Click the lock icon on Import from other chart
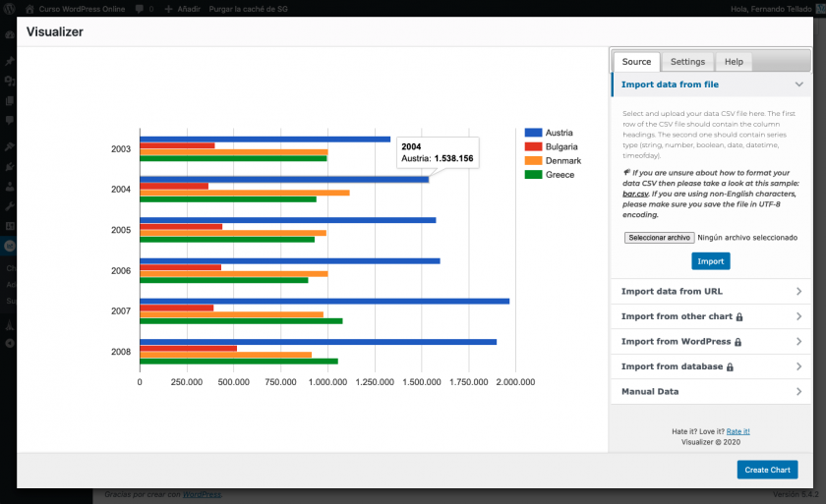Image resolution: width=826 pixels, height=504 pixels. (739, 316)
